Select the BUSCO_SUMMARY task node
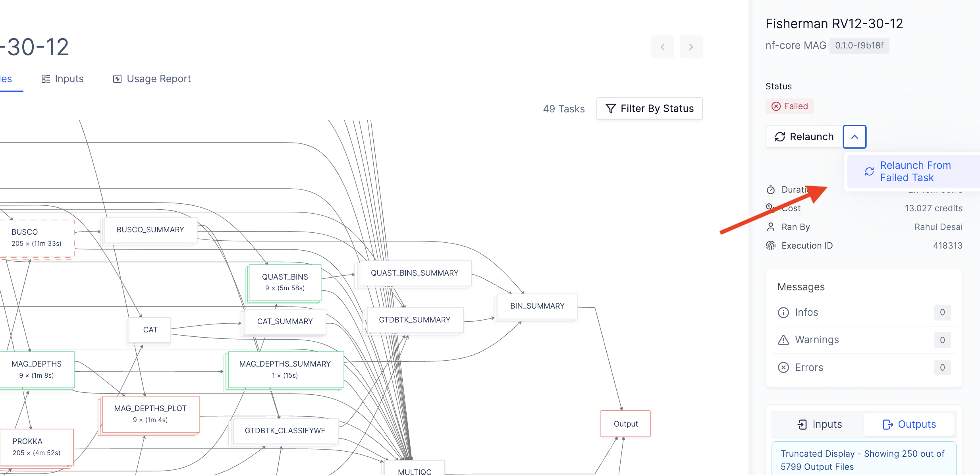This screenshot has height=475, width=980. tap(150, 230)
